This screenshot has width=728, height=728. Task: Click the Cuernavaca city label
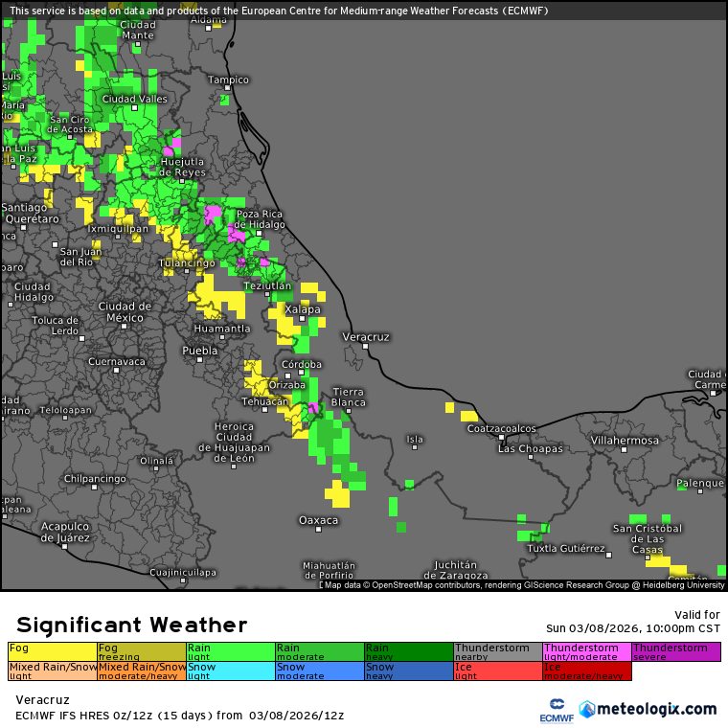(x=117, y=362)
